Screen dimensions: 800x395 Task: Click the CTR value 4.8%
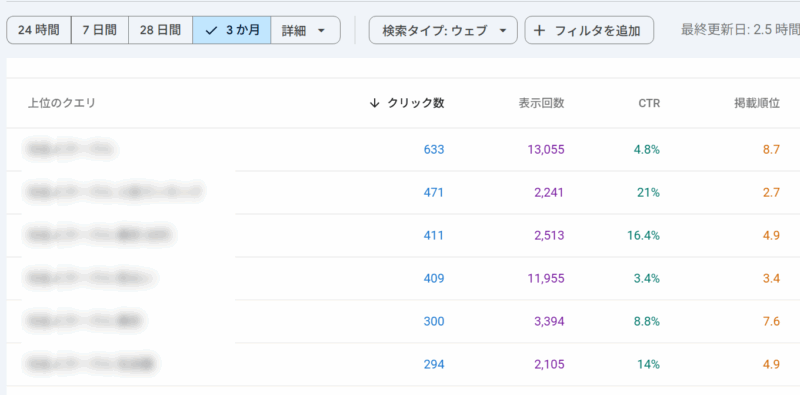[x=647, y=150]
